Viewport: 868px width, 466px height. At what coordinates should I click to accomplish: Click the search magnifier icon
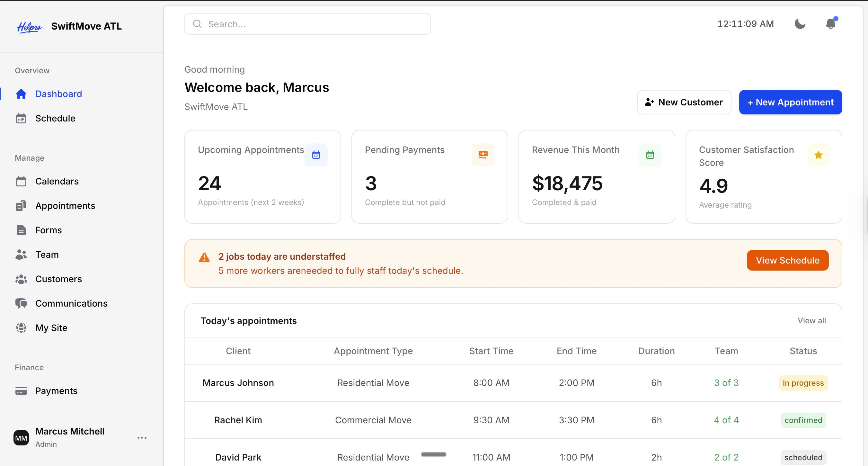click(x=197, y=24)
